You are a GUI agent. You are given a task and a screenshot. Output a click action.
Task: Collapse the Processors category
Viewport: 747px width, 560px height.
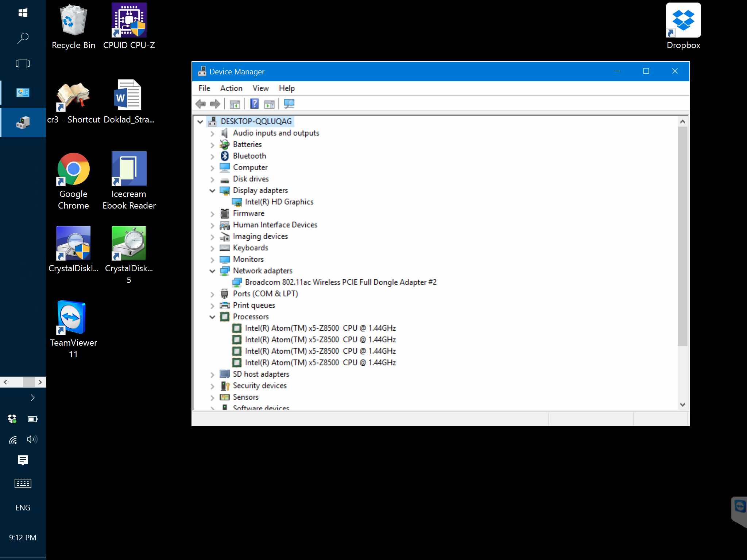click(x=212, y=317)
